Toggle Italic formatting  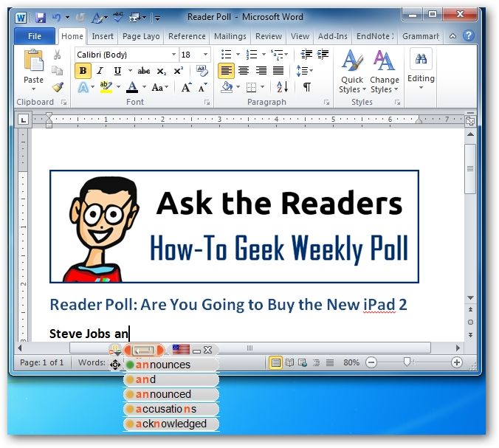pyautogui.click(x=100, y=71)
